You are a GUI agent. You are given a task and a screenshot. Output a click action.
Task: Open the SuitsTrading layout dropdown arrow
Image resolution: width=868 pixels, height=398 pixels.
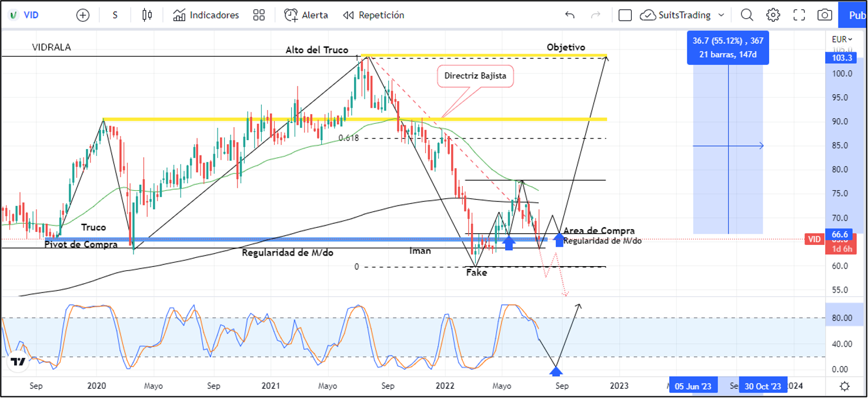click(x=722, y=15)
